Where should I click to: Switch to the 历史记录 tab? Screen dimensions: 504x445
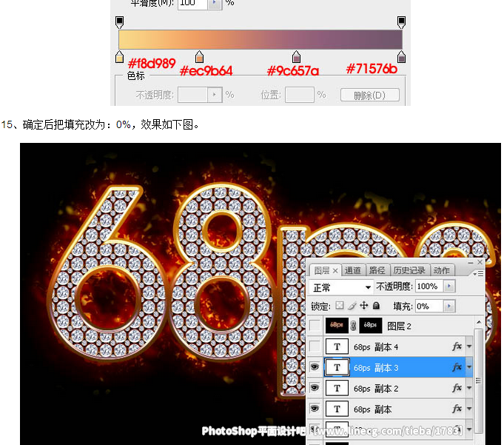411,271
